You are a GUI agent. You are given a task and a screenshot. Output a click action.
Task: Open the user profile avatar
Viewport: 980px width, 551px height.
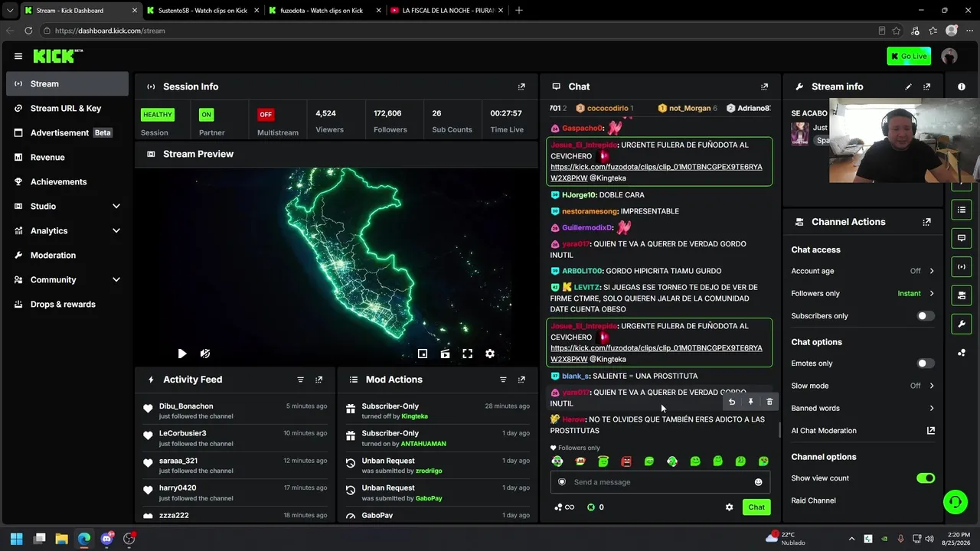(949, 56)
